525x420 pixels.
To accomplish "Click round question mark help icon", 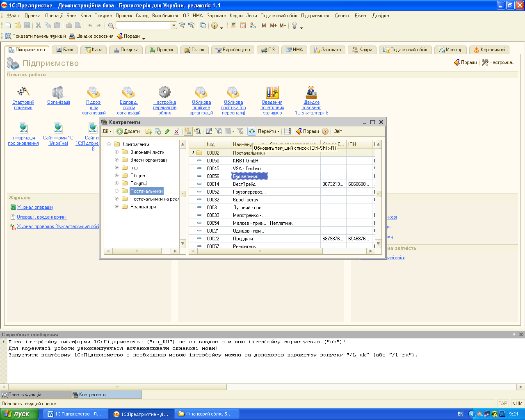I will (x=325, y=131).
